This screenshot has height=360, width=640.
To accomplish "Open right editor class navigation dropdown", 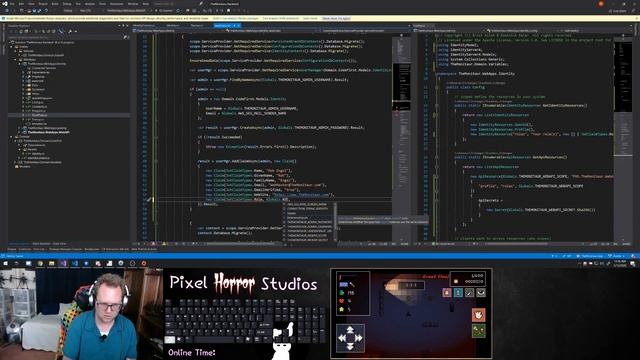I will click(x=522, y=30).
